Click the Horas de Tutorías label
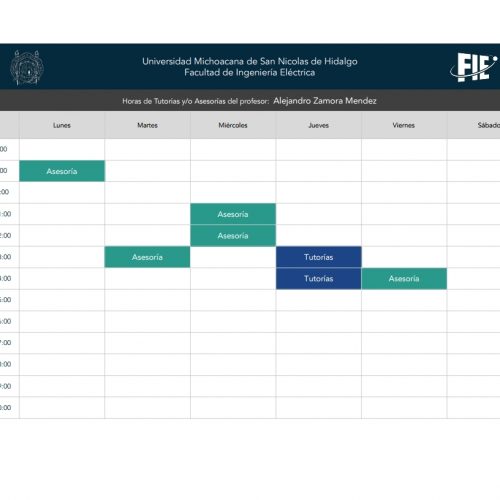This screenshot has height=500, width=500. pos(195,101)
